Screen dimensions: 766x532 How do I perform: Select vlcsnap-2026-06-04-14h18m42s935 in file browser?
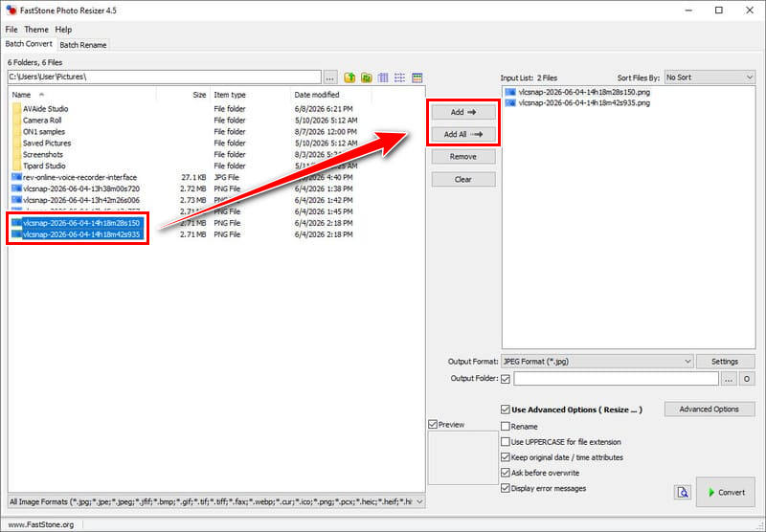point(81,234)
